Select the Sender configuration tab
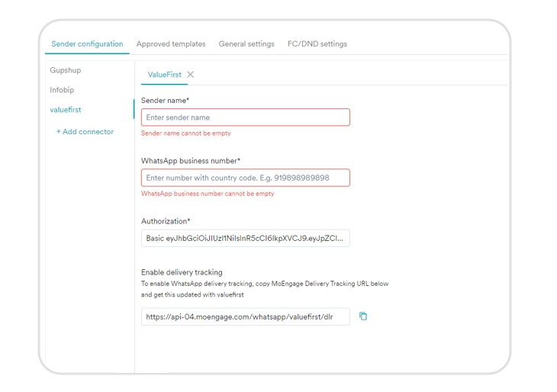 coord(87,44)
